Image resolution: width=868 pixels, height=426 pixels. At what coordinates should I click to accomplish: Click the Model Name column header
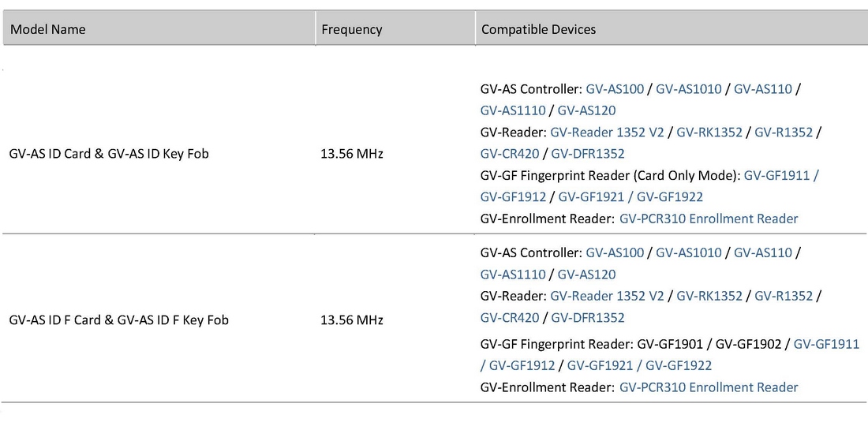(47, 29)
